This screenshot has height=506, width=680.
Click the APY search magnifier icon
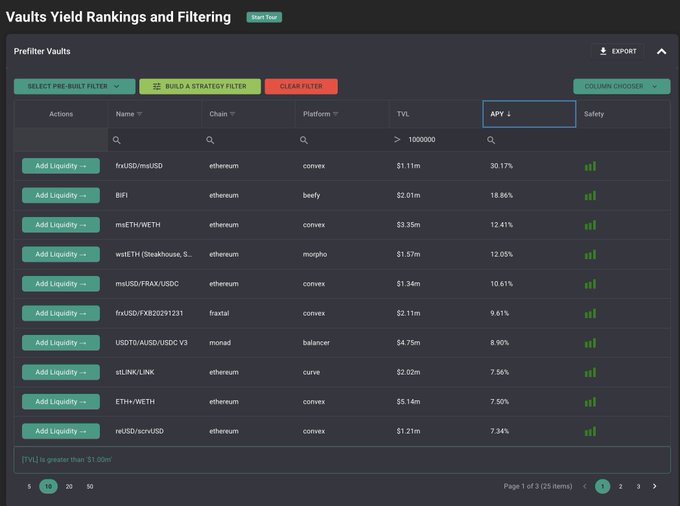491,140
